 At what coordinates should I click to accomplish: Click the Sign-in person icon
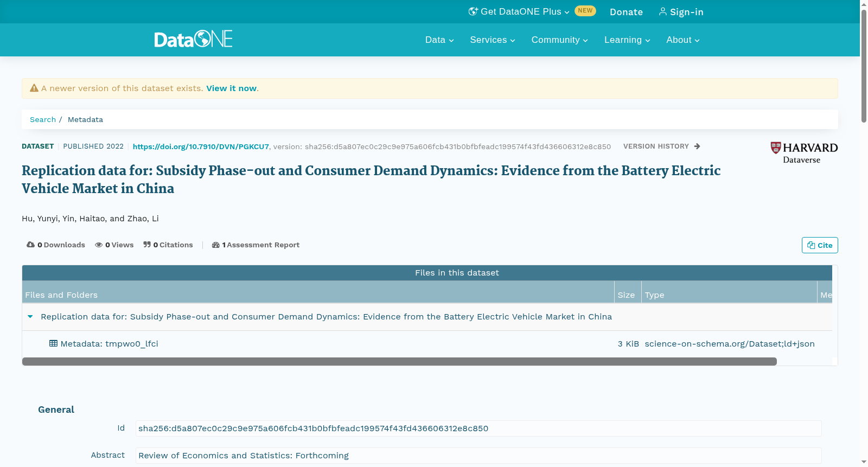tap(662, 11)
